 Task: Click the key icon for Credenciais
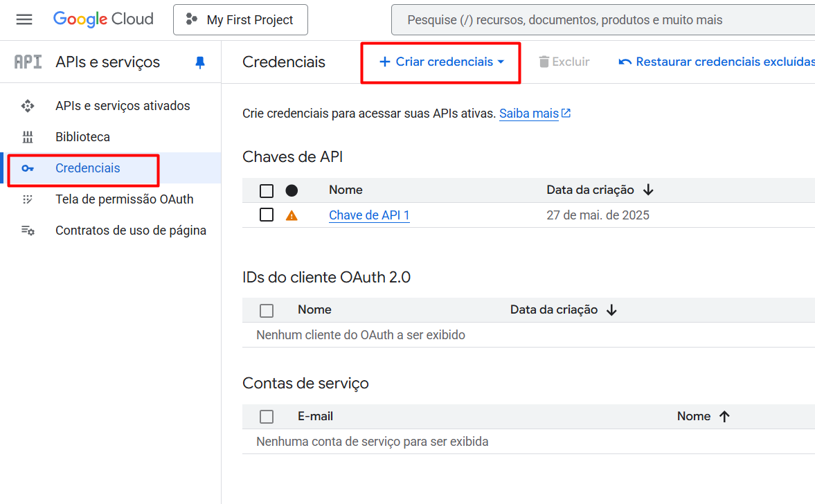point(28,168)
